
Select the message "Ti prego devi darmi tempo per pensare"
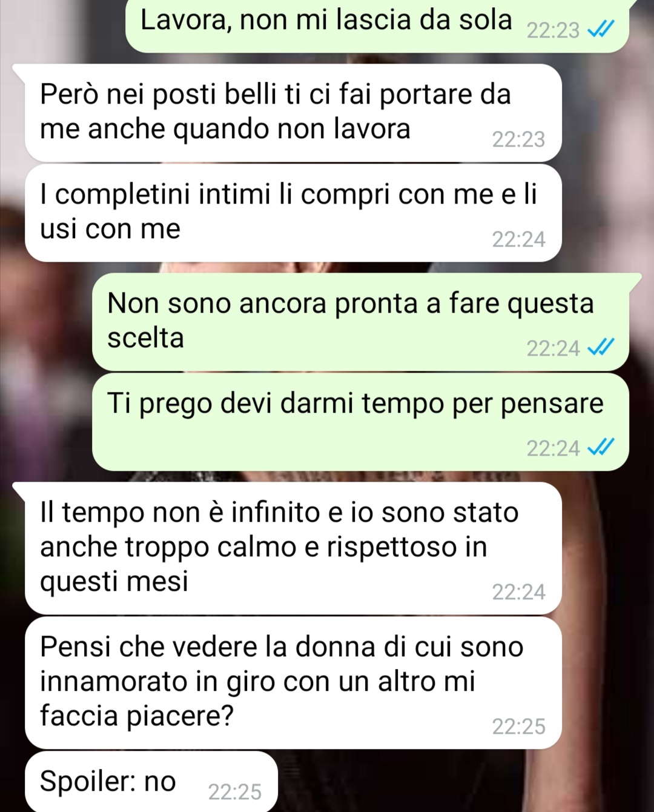(360, 422)
